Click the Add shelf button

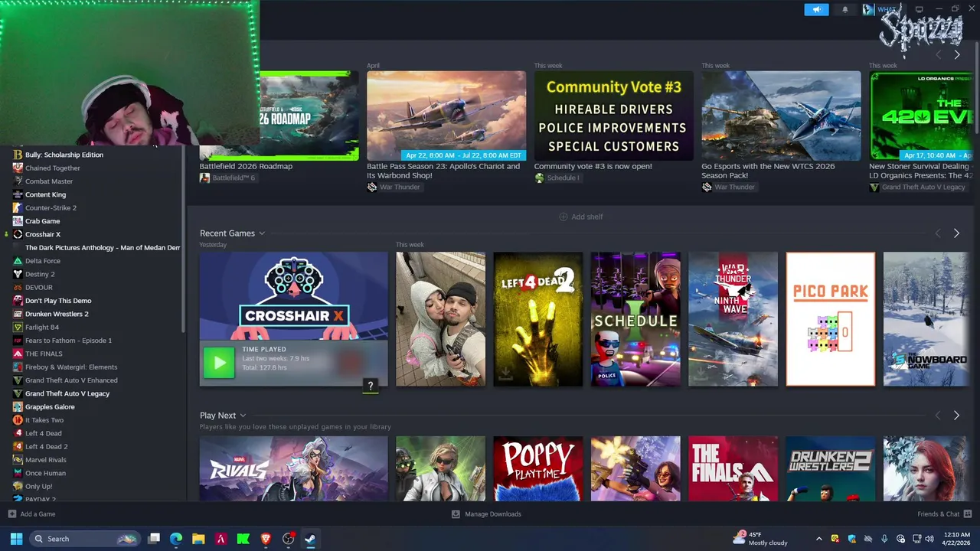coord(581,217)
